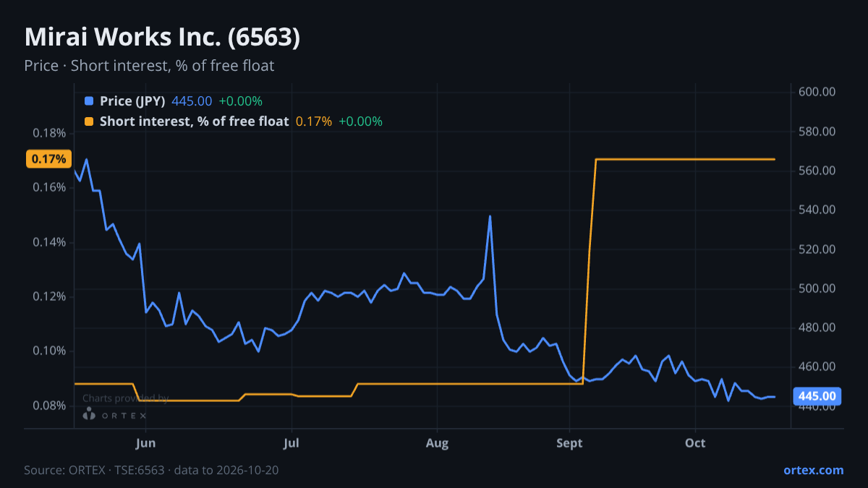The width and height of the screenshot is (868, 488).
Task: Click the Aug x-axis label
Action: [437, 442]
